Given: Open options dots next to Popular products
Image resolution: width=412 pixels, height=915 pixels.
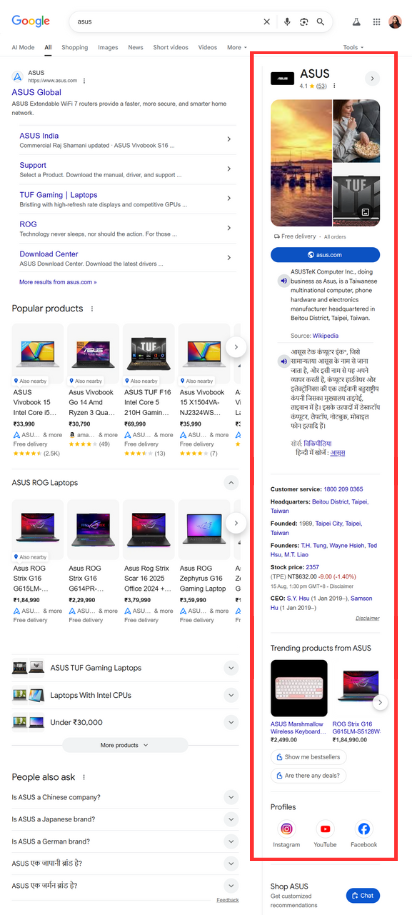Looking at the screenshot, I should click(92, 308).
